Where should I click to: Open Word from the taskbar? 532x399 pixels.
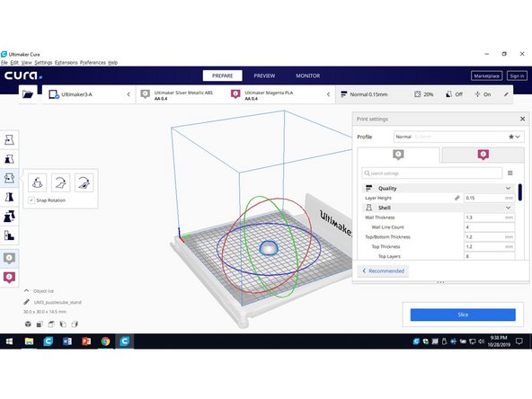tap(67, 341)
